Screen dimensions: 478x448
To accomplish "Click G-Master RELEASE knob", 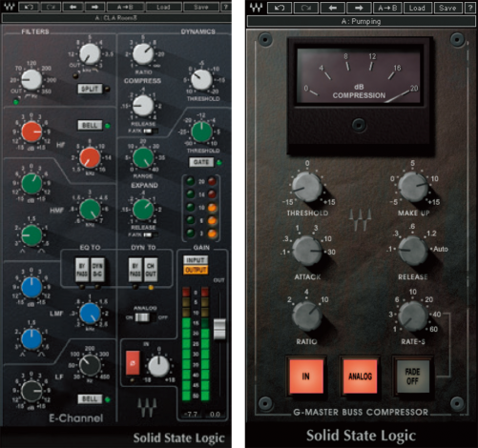I will (413, 251).
